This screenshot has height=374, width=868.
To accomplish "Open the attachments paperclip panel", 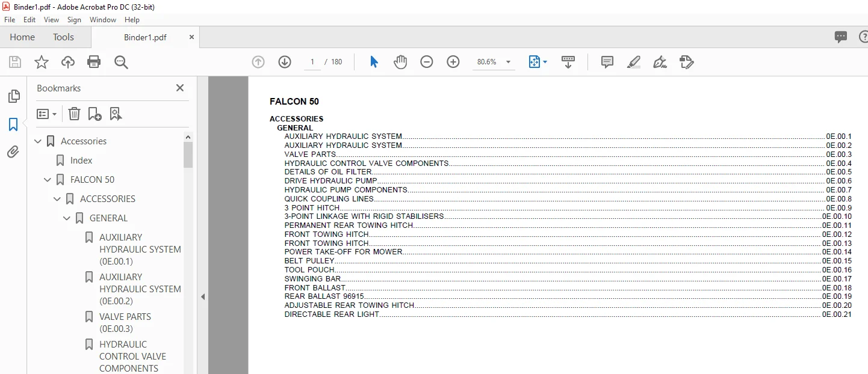I will pos(13,152).
